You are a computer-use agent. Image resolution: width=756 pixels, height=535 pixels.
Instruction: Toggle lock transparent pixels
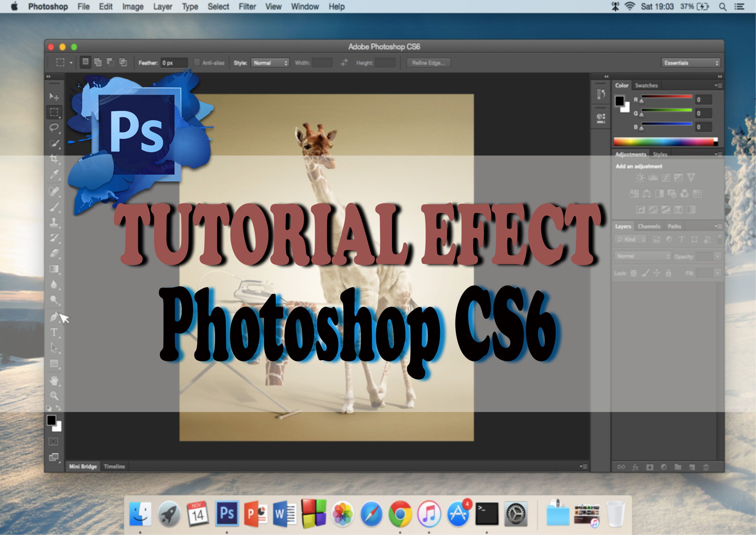click(x=633, y=273)
